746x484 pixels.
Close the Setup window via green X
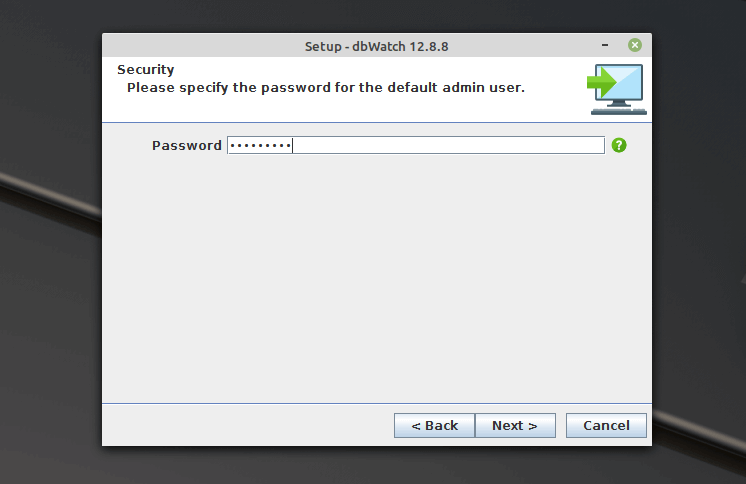point(634,46)
